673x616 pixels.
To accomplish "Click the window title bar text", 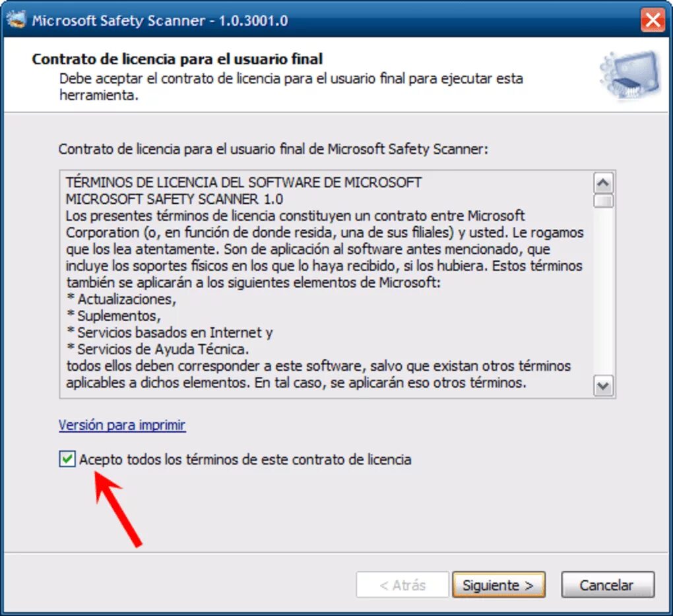I will click(x=160, y=20).
